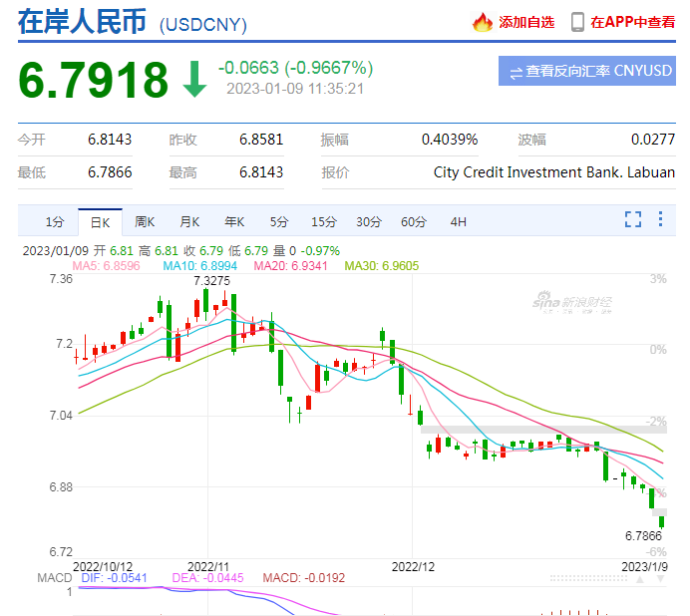Click 查看反向汇率 CNYUSD button
This screenshot has width=690, height=616.
587,71
